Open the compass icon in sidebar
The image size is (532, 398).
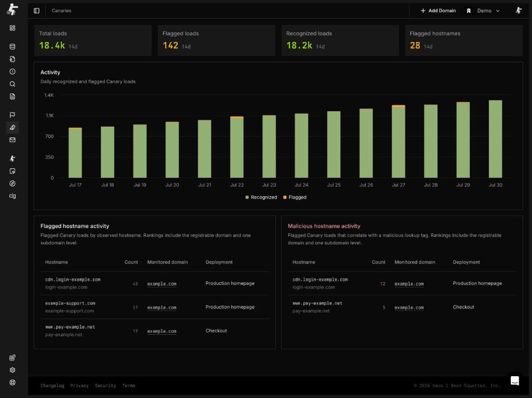(x=12, y=183)
